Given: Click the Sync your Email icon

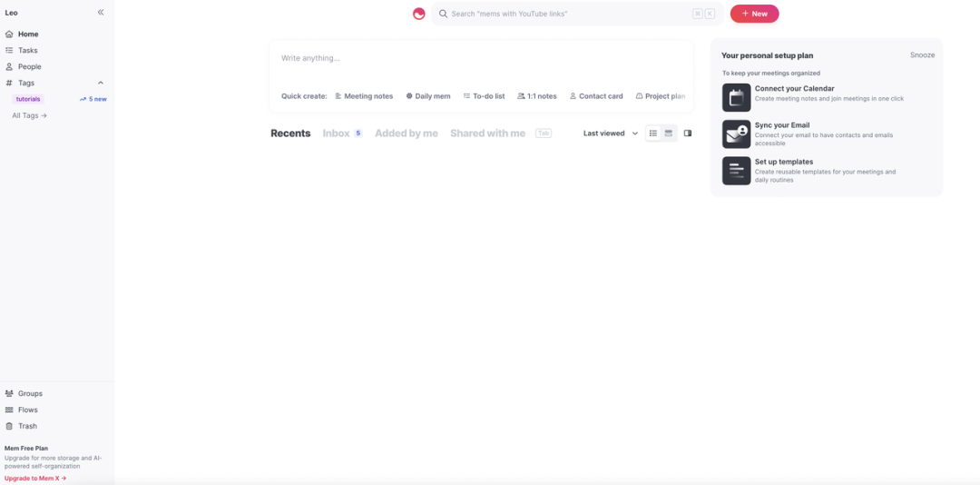Looking at the screenshot, I should point(736,134).
